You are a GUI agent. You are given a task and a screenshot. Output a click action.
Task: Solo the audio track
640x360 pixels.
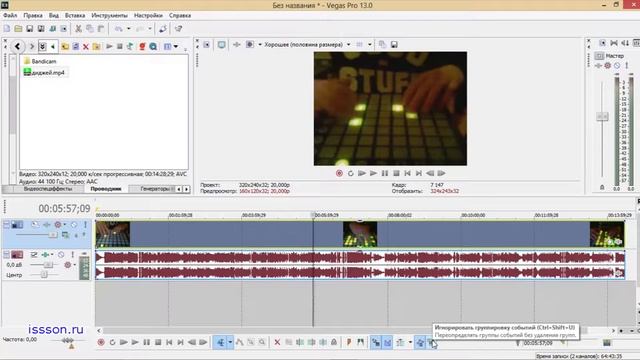(73, 255)
